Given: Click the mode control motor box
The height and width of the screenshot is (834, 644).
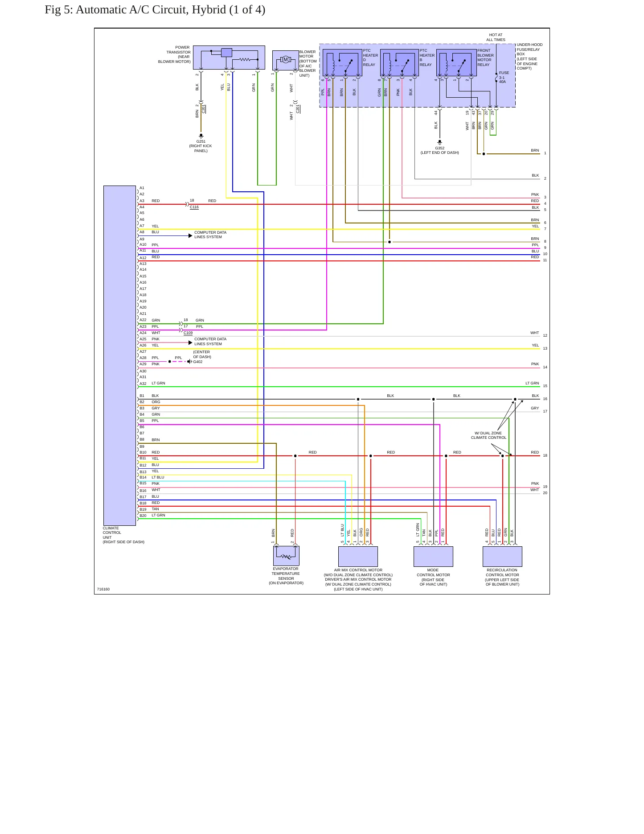Looking at the screenshot, I should coord(433,557).
